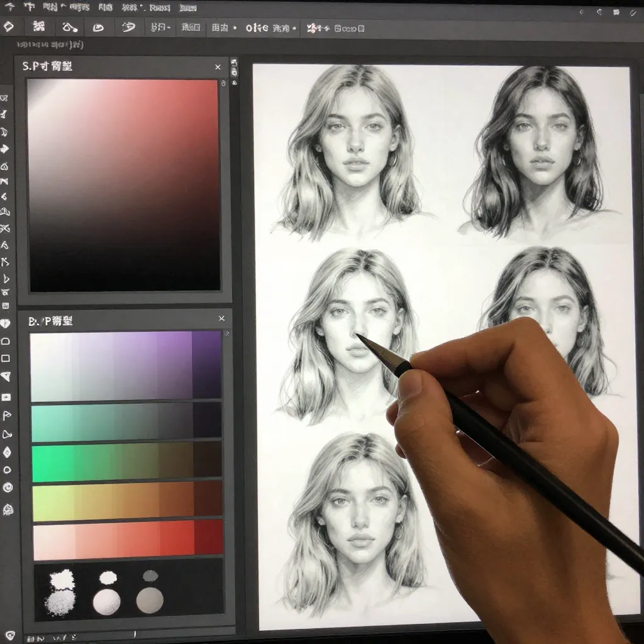Viewport: 644px width, 644px height.
Task: Open the rightmost dropdown arrow in the top toolbar
Action: coord(295,28)
